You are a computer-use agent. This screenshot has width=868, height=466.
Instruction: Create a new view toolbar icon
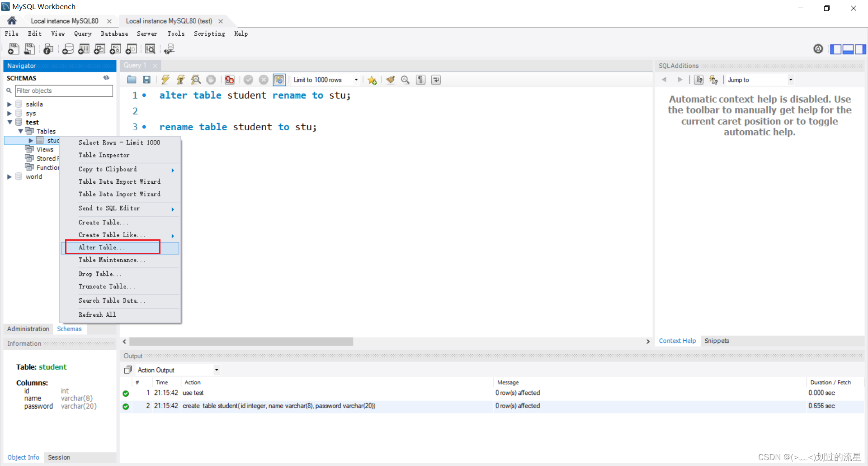coord(99,49)
